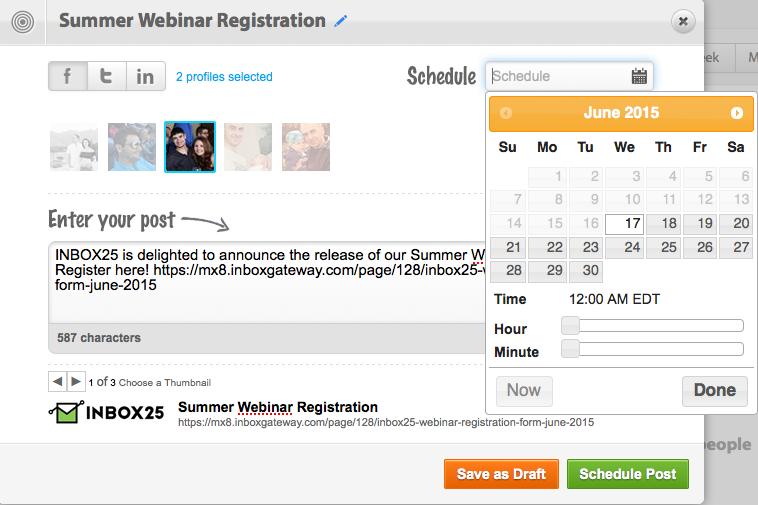Show next thumbnail with right arrow
The height and width of the screenshot is (505, 758).
[76, 381]
